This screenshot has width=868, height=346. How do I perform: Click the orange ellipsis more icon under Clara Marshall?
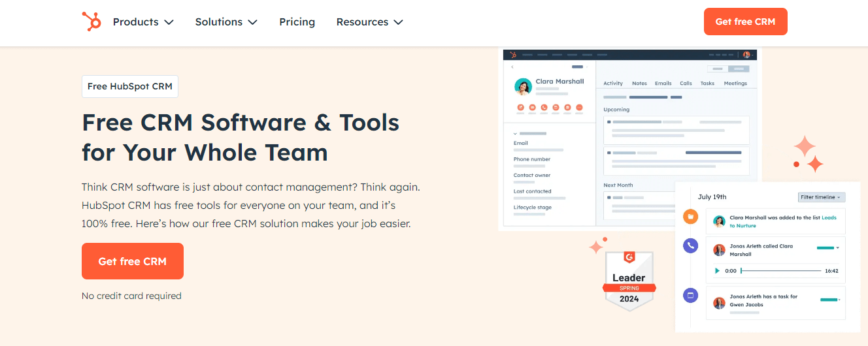[579, 107]
